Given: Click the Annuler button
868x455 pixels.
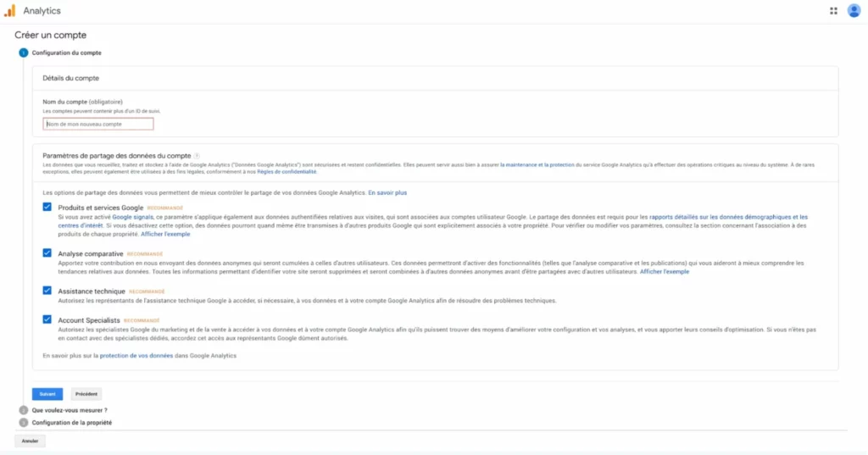Looking at the screenshot, I should [30, 441].
